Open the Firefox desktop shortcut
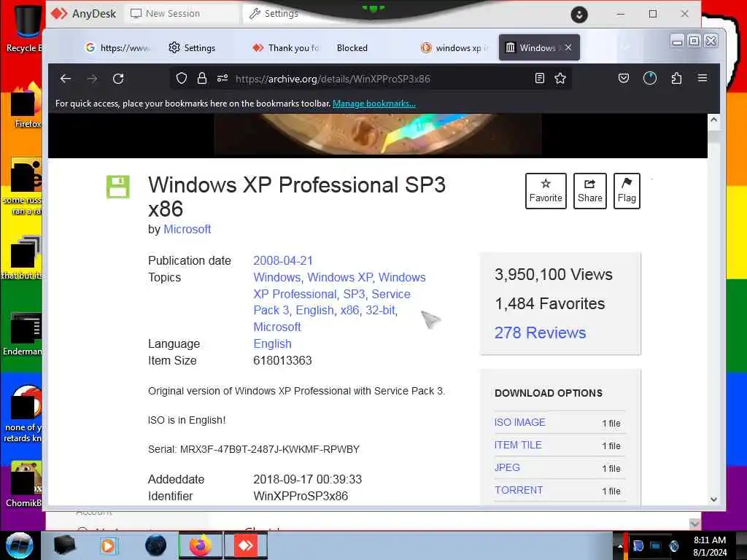This screenshot has height=560, width=747. (x=26, y=105)
